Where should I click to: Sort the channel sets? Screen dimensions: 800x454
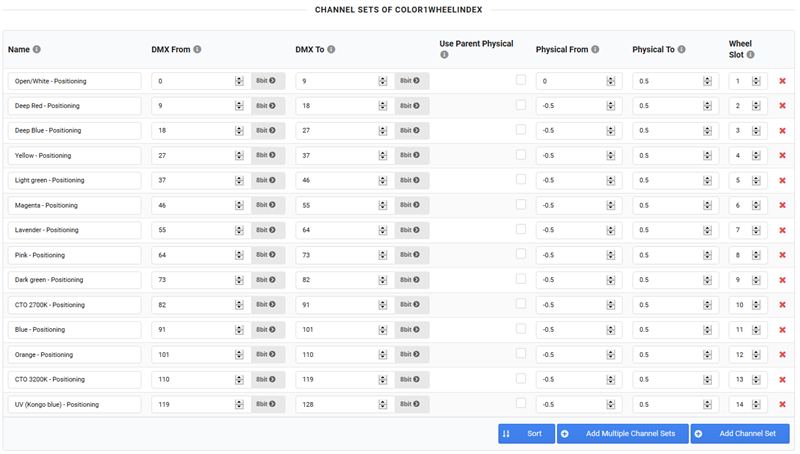coord(527,434)
